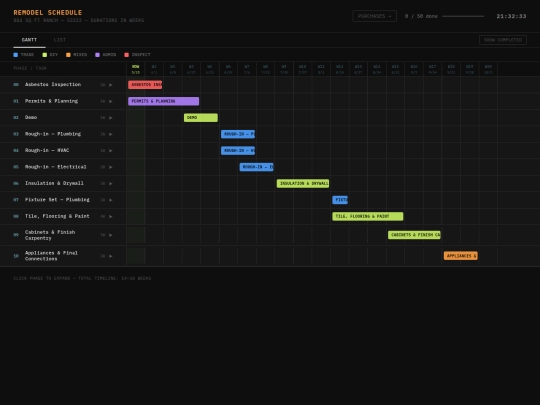Select the red Asbestos Inspection Gantt bar

(x=145, y=85)
